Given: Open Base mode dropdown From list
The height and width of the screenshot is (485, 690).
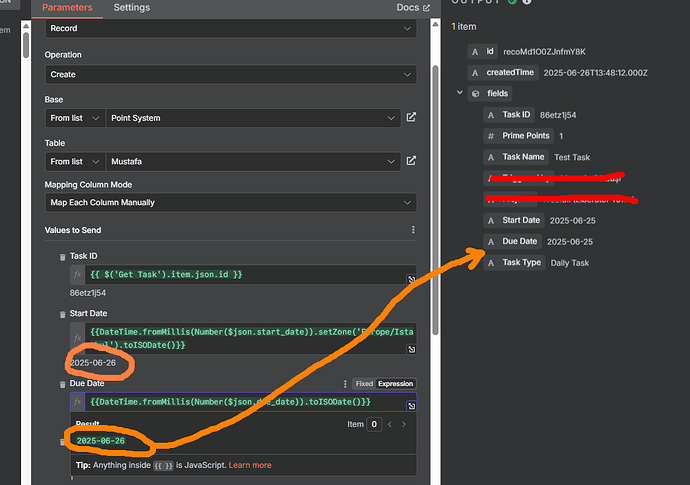Looking at the screenshot, I should (75, 118).
